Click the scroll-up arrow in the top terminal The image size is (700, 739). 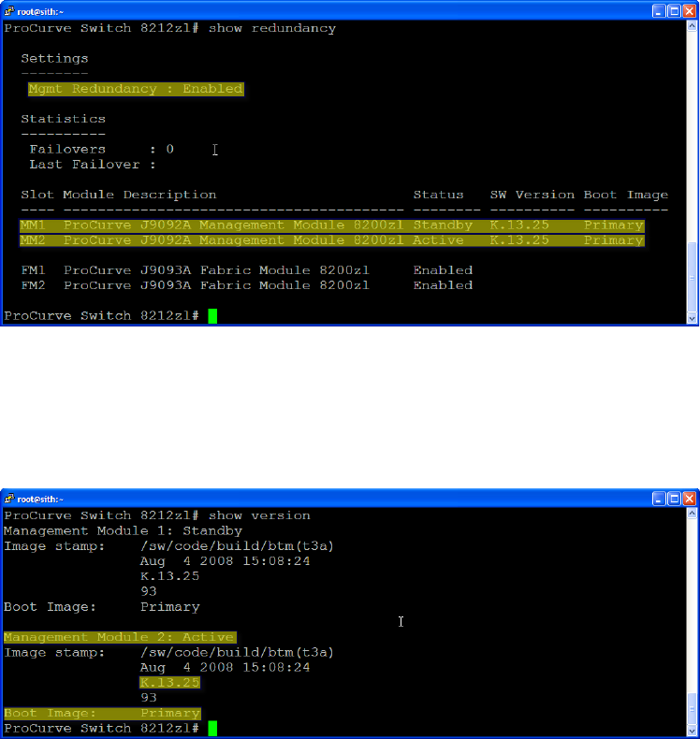click(x=692, y=26)
